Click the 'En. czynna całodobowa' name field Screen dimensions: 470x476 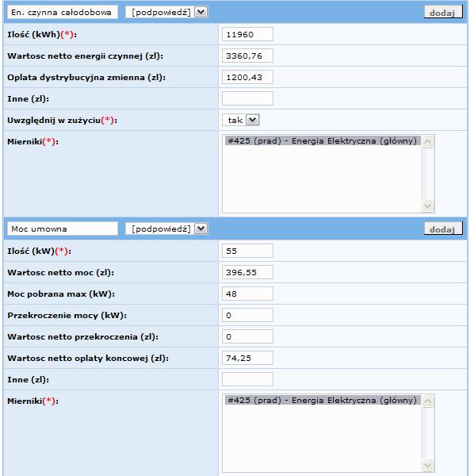[x=63, y=13]
